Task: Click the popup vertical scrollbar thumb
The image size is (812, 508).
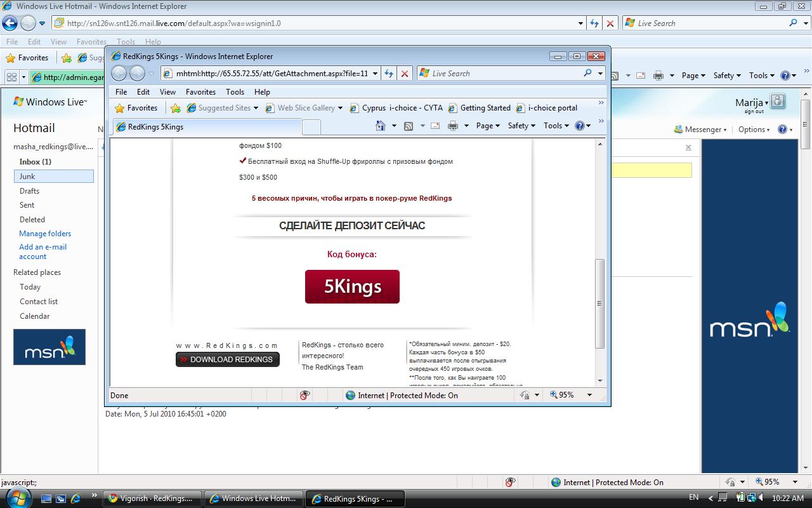Action: 599,304
